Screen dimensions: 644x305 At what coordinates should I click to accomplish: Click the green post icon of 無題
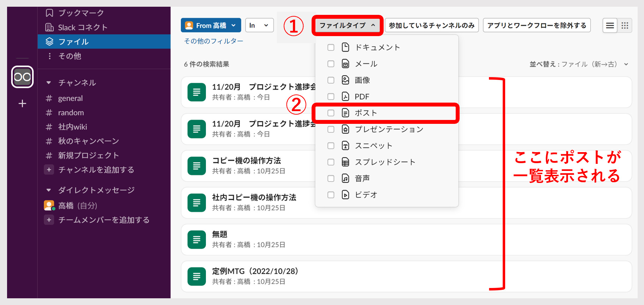coord(197,240)
